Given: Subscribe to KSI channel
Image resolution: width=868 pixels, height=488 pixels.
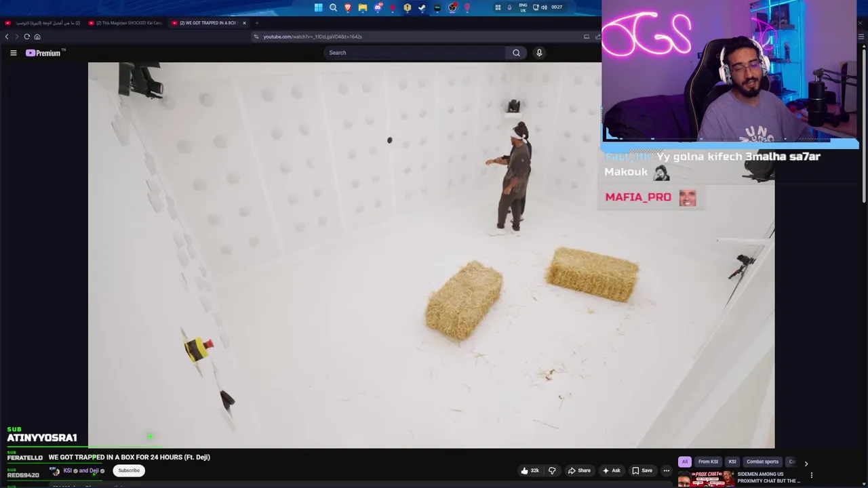Looking at the screenshot, I should pyautogui.click(x=129, y=470).
